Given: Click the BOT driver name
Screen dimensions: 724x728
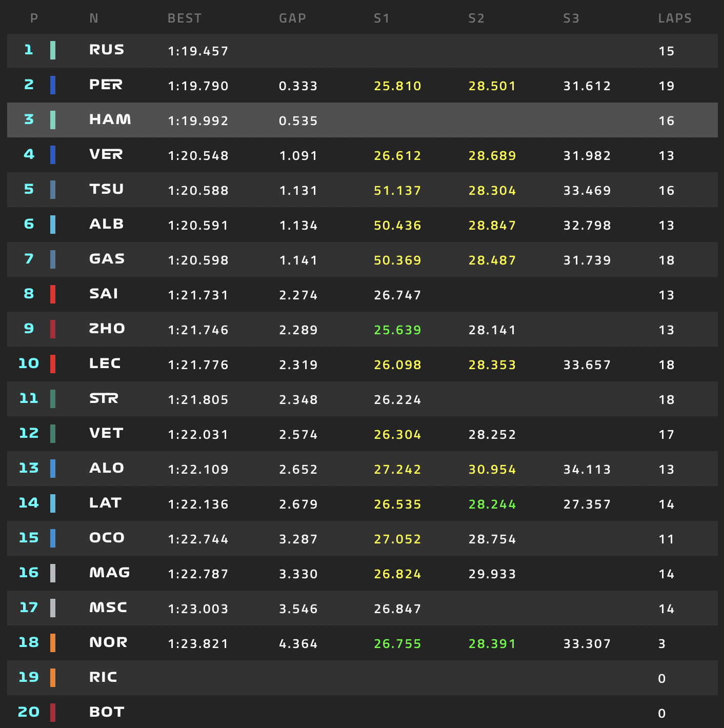Looking at the screenshot, I should [107, 712].
